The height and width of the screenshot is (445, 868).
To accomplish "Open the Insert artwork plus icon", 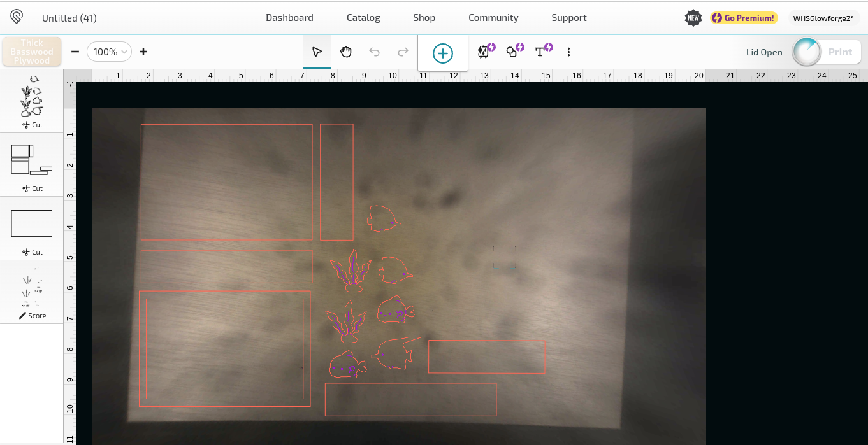I will tap(442, 53).
